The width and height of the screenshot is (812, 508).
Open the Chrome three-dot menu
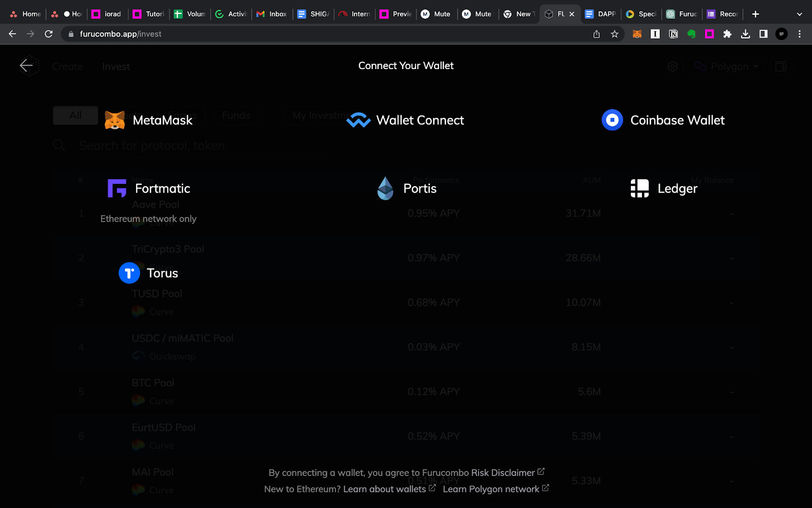tap(799, 34)
